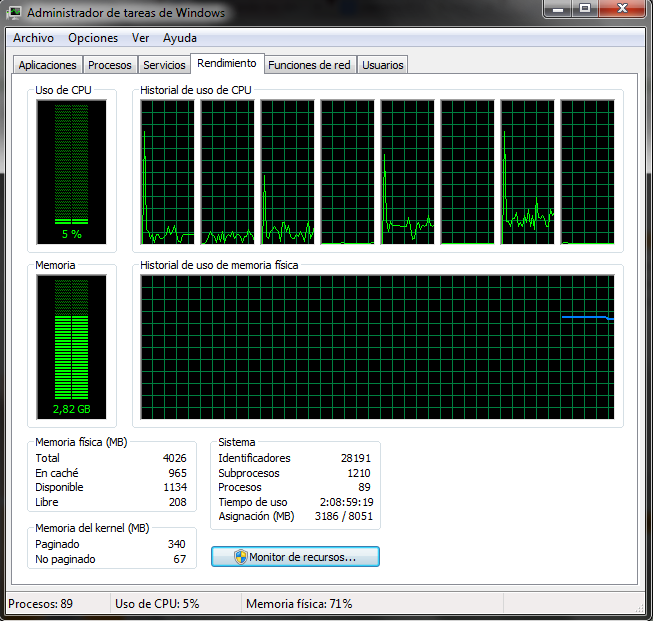
Task: Click the Paginado value 340
Action: (177, 544)
